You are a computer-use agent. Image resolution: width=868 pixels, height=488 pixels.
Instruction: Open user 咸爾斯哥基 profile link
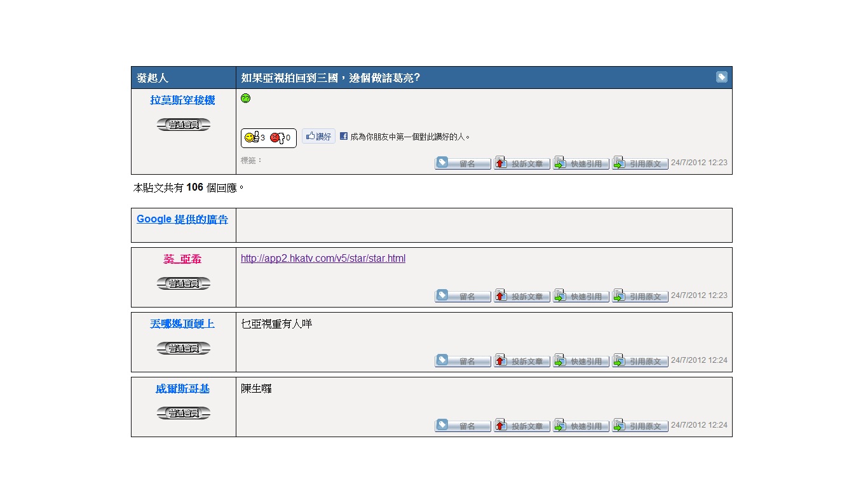click(x=182, y=388)
